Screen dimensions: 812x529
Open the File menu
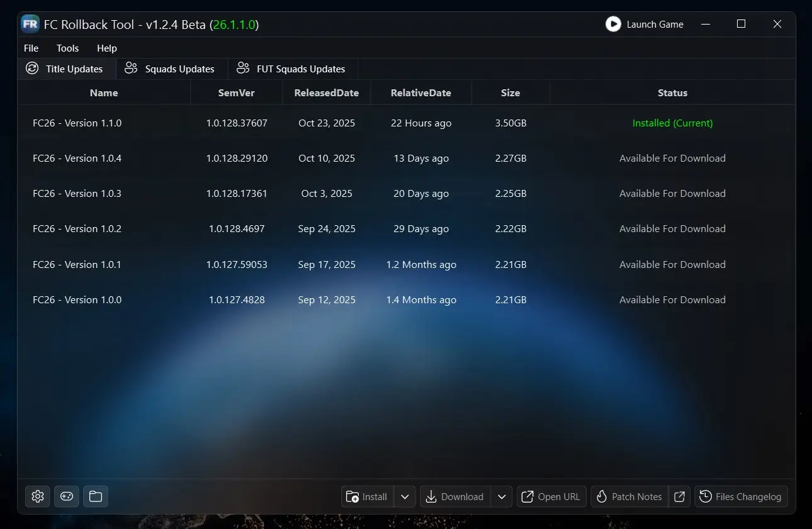pos(31,48)
